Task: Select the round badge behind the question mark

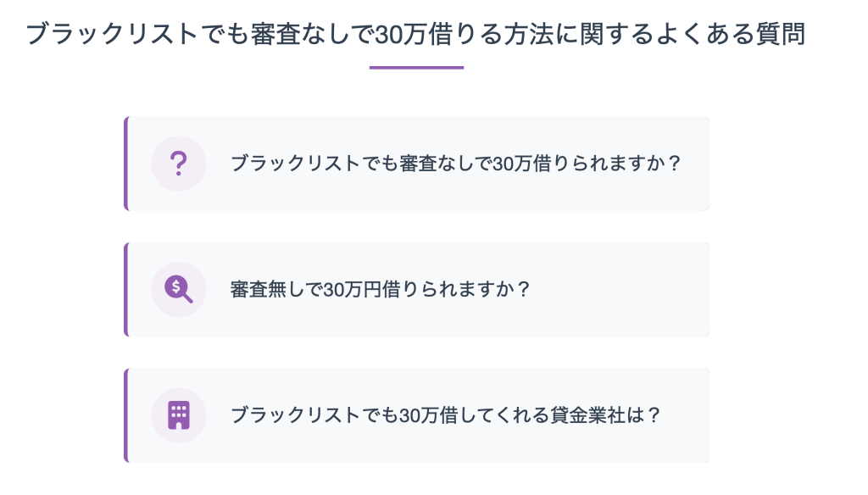Action: click(178, 164)
